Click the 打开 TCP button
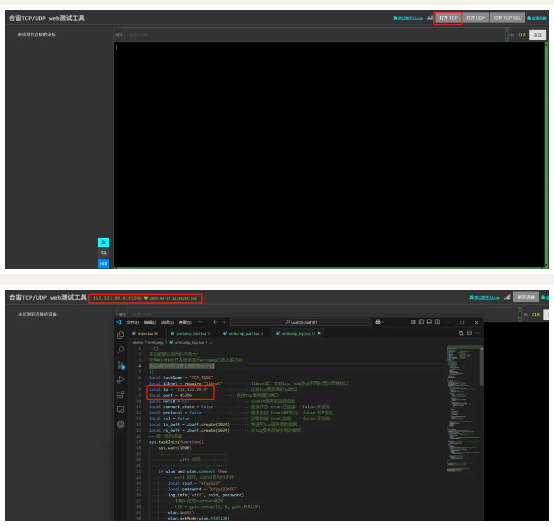The height and width of the screenshot is (526, 554). point(448,18)
